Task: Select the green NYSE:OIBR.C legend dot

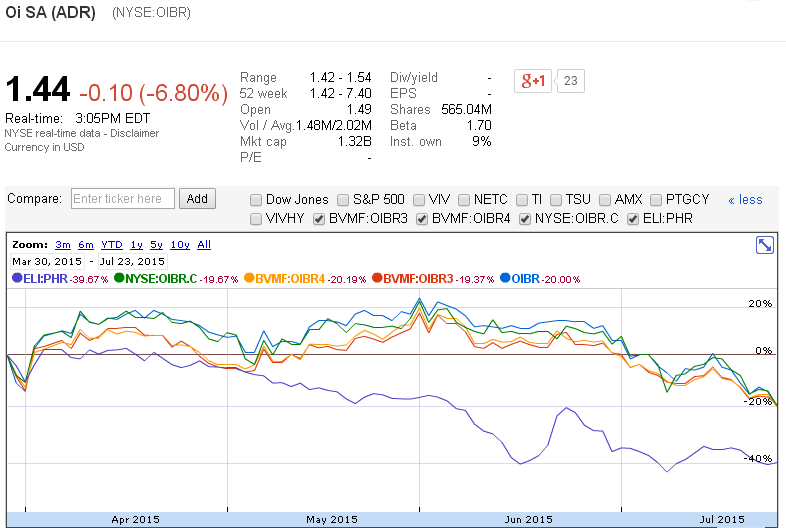Action: coord(119,278)
